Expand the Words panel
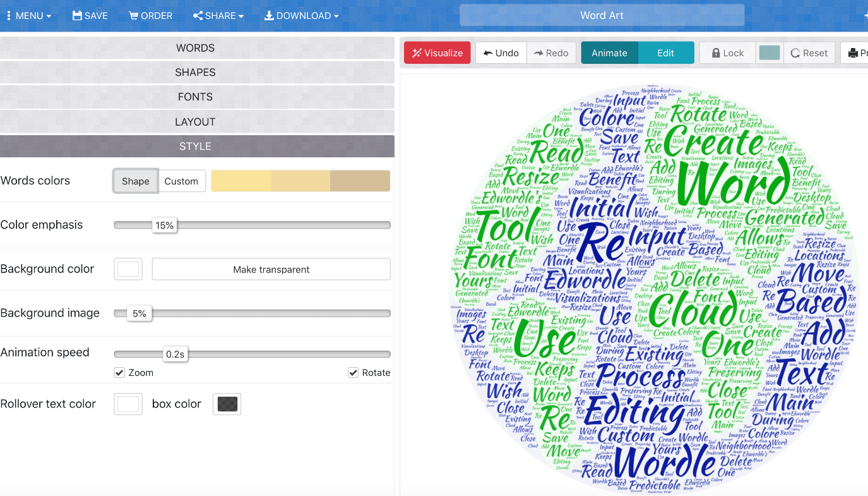Screen dimensions: 868x496 196,48
